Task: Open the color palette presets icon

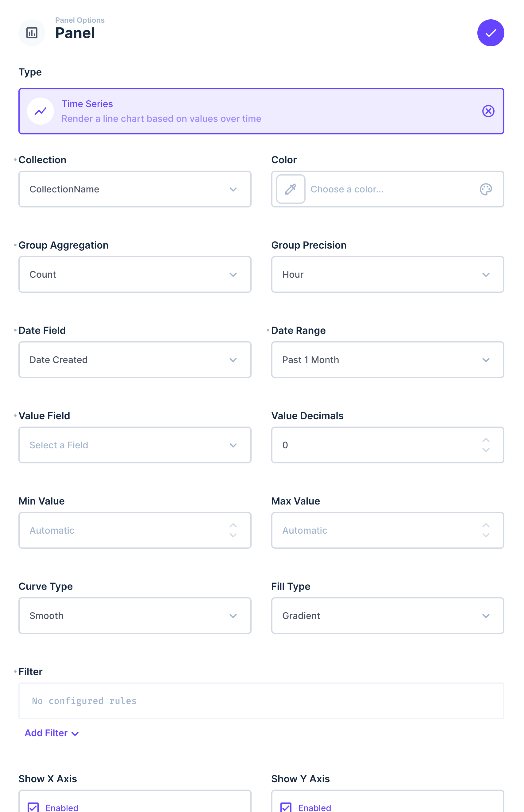Action: 486,189
